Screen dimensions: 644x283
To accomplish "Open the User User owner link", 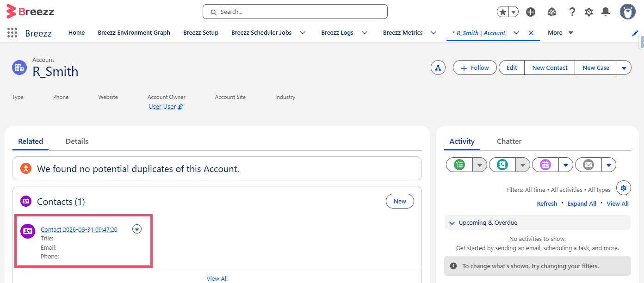I will (x=162, y=106).
